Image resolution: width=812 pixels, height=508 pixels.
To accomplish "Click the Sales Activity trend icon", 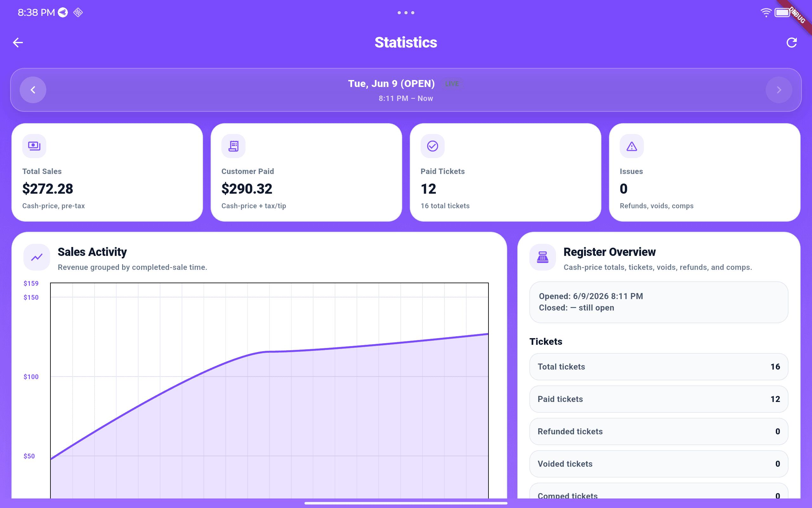I will pyautogui.click(x=37, y=257).
